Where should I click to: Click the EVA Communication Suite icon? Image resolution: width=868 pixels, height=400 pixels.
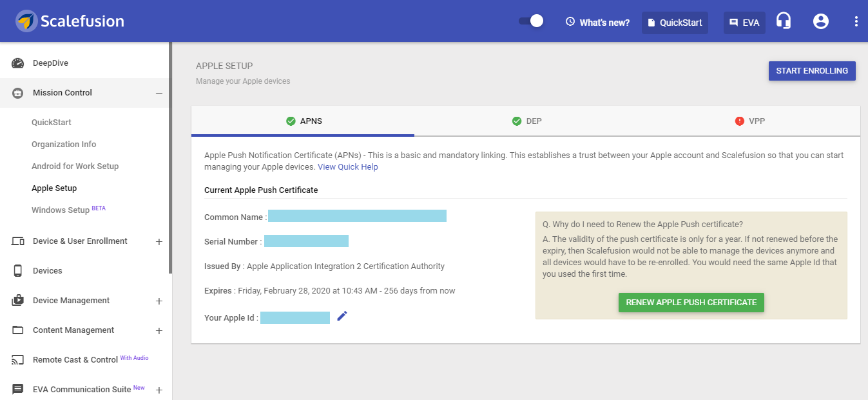tap(18, 390)
